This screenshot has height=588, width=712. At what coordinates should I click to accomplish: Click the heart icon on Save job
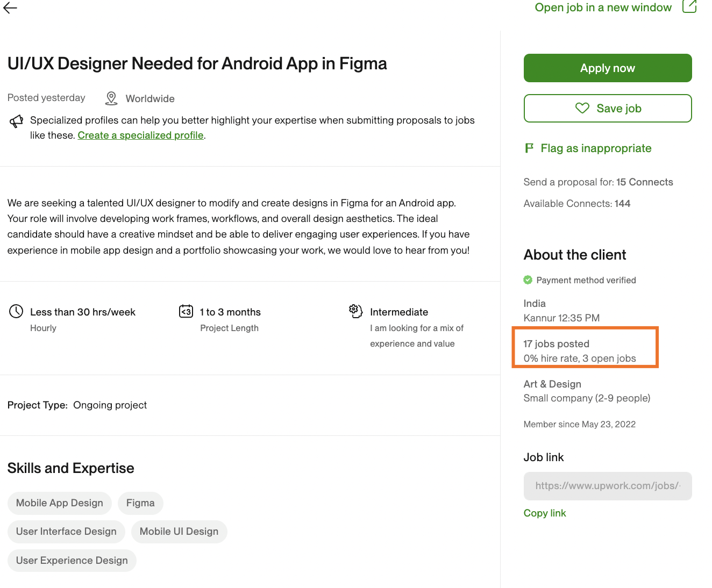[x=582, y=108]
